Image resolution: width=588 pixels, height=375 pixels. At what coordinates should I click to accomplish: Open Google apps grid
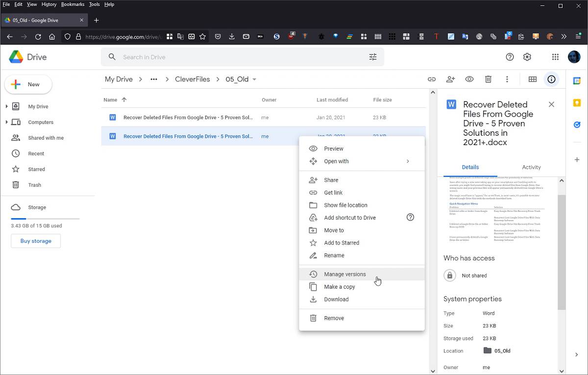(555, 57)
